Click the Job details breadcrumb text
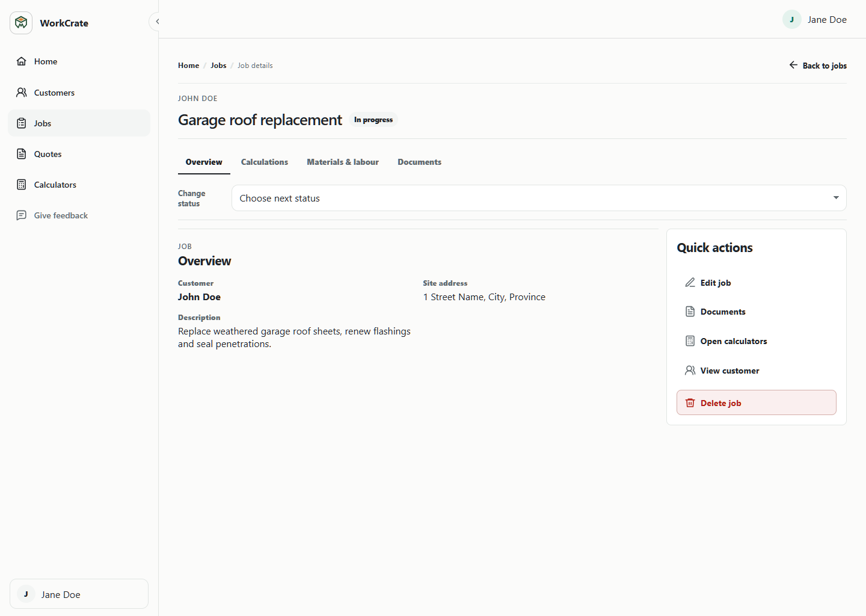Screen dimensions: 866x616 [255, 66]
